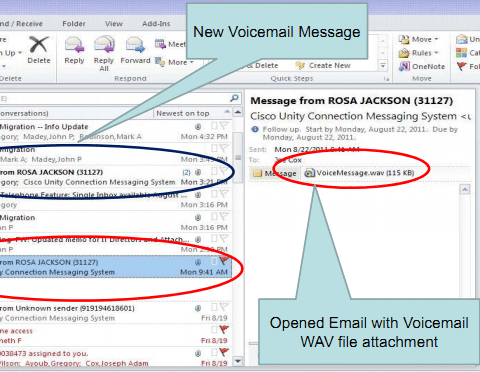Screen dimensions: 480x372
Task: Expand the Move dropdown
Action: 419,39
